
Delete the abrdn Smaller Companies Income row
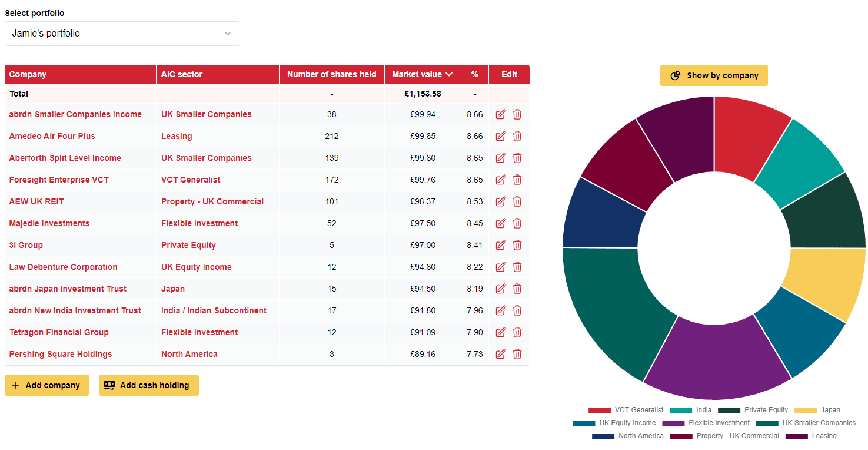[517, 114]
